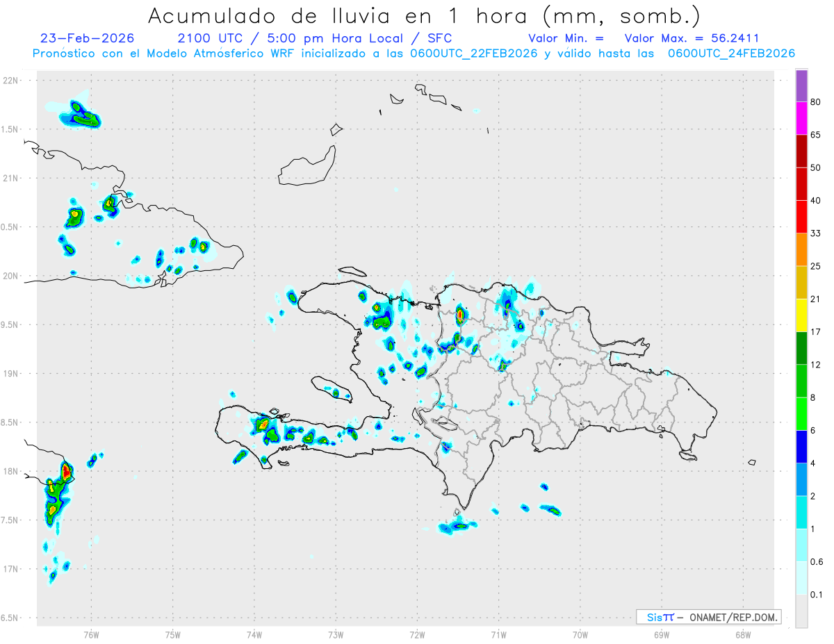Click the 'SisTT - ONAMET/REP.DOM.' credit box
This screenshot has height=644, width=834.
coord(709,617)
